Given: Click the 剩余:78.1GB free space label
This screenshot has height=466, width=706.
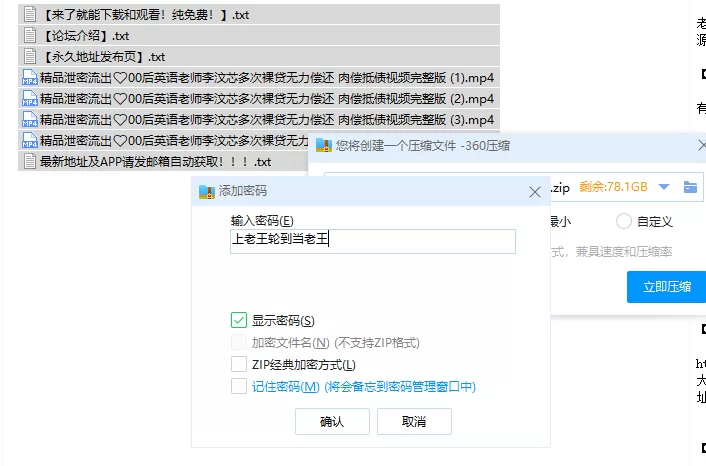Looking at the screenshot, I should [x=613, y=187].
